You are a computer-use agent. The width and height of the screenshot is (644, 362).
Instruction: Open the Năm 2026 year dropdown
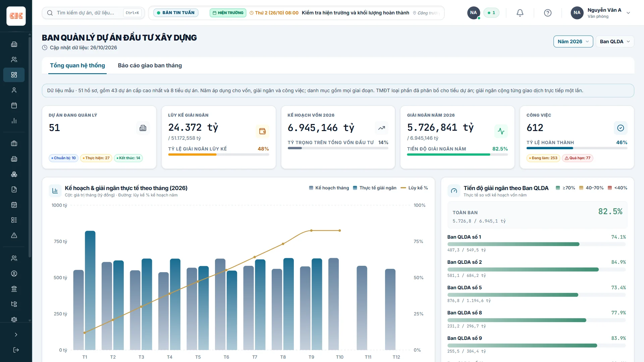pyautogui.click(x=573, y=42)
